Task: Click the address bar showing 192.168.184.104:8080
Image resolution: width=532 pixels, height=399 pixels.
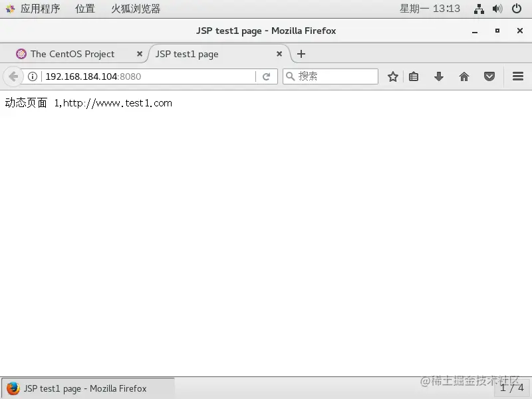Action: tap(148, 76)
